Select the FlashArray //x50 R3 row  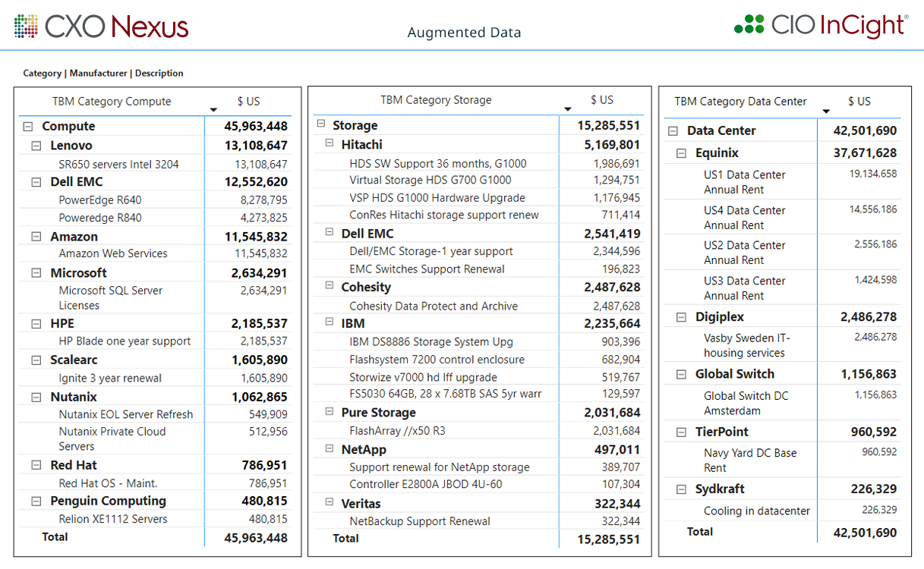[397, 431]
